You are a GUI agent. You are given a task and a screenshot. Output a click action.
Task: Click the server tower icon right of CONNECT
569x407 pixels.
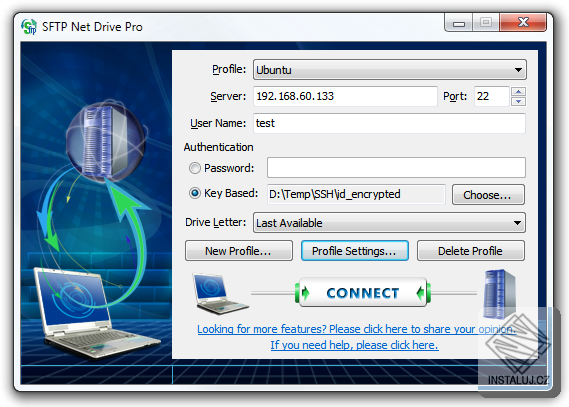tap(499, 294)
